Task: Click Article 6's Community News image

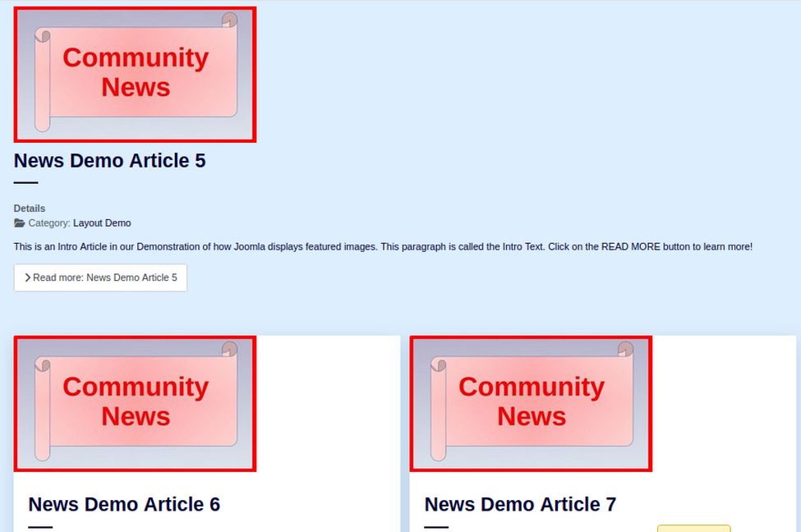Action: coord(135,403)
